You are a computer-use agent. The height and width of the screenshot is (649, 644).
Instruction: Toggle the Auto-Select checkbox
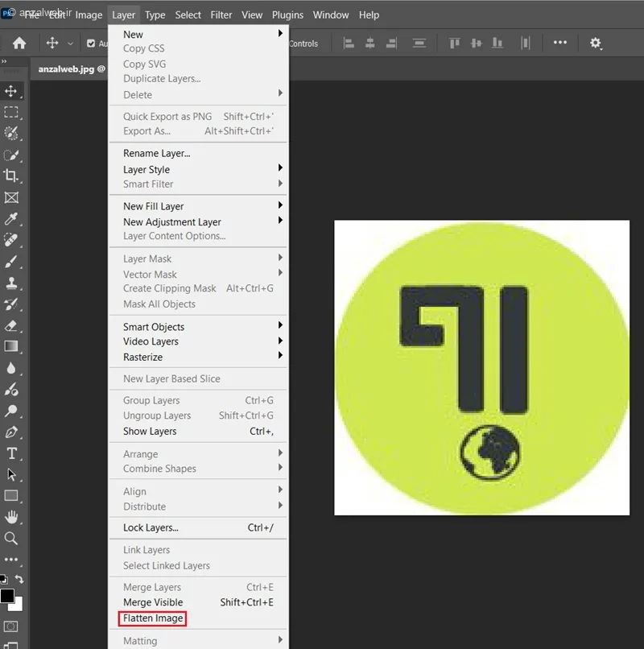click(x=91, y=43)
